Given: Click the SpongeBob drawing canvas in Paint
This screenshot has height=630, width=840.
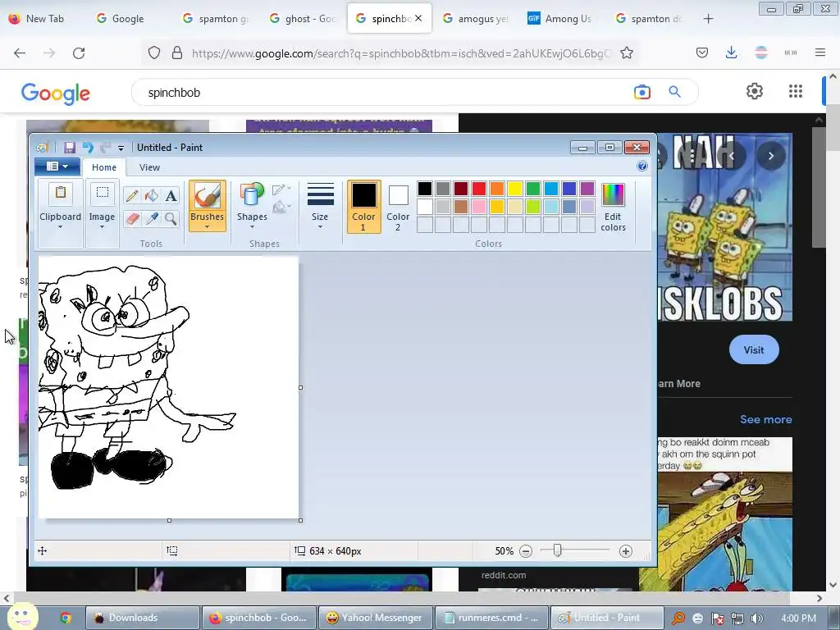Looking at the screenshot, I should [168, 387].
